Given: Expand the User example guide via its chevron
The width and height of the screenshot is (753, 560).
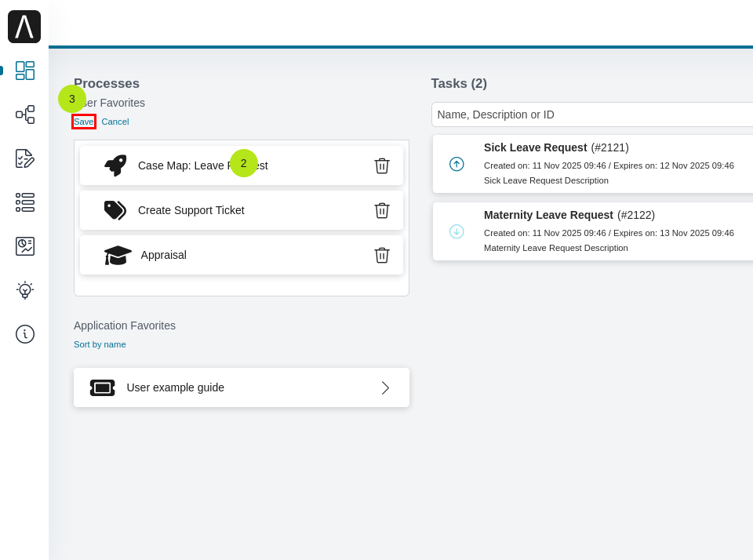Looking at the screenshot, I should click(x=384, y=387).
